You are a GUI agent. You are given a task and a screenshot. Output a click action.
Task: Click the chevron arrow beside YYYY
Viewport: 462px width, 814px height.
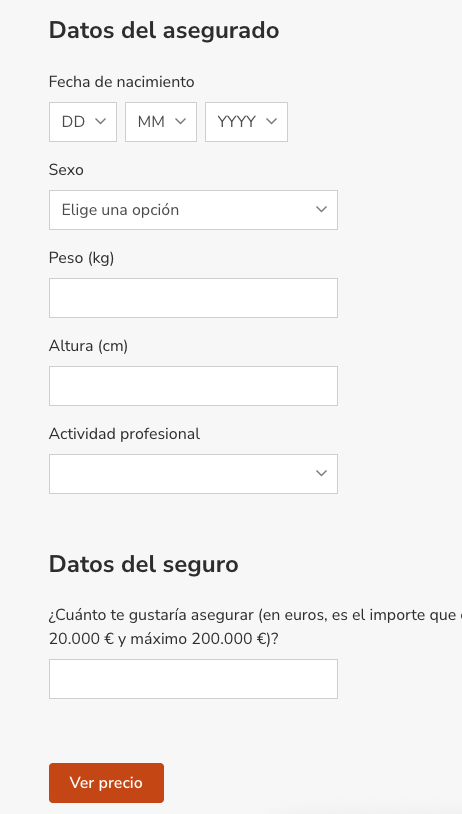(x=271, y=121)
